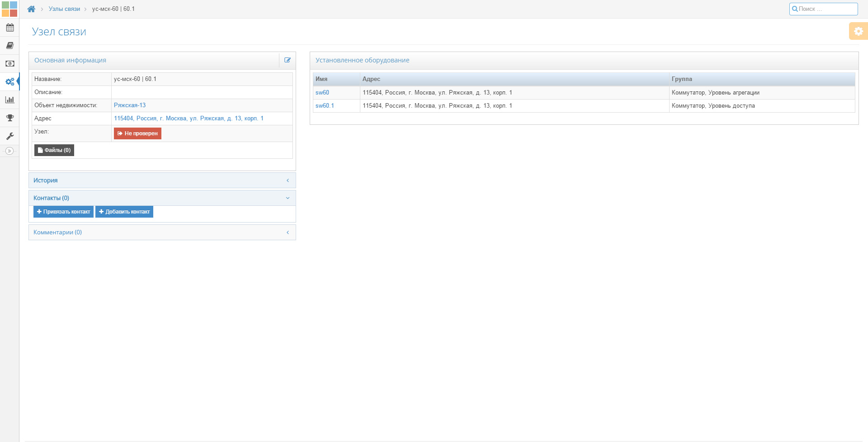Screen dimensions: 868x442
Task: Expand the sidebar with double-arrow toggle
Action: tap(9, 151)
